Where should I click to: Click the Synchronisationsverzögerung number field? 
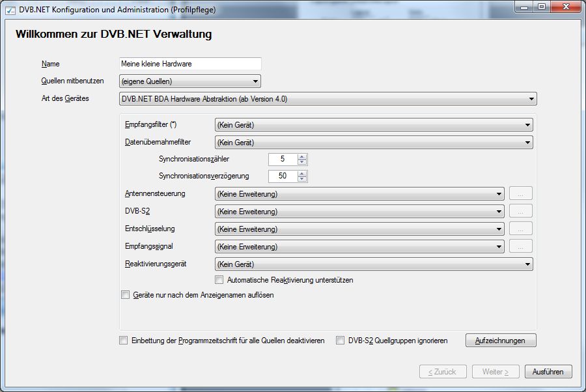[283, 176]
